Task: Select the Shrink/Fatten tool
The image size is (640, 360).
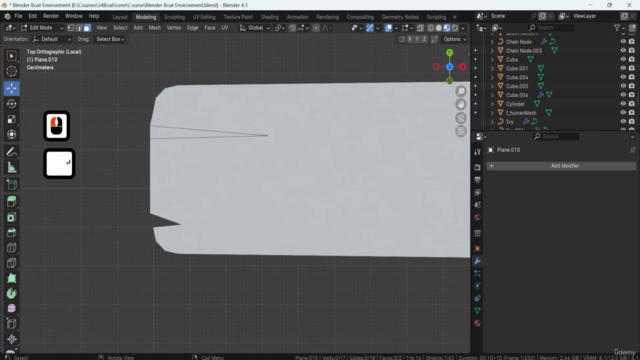Action: pos(11,339)
